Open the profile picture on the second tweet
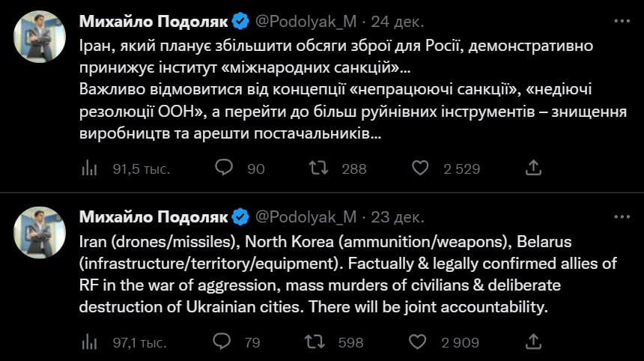 [40, 232]
